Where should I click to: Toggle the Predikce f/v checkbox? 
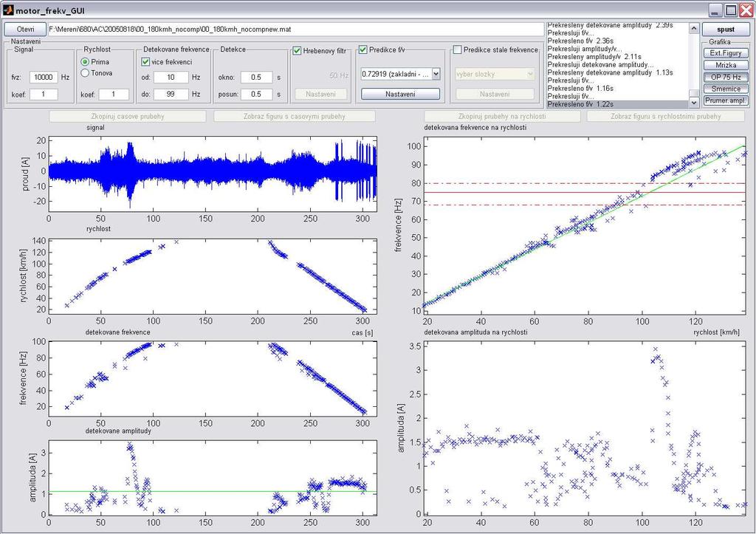tap(363, 49)
